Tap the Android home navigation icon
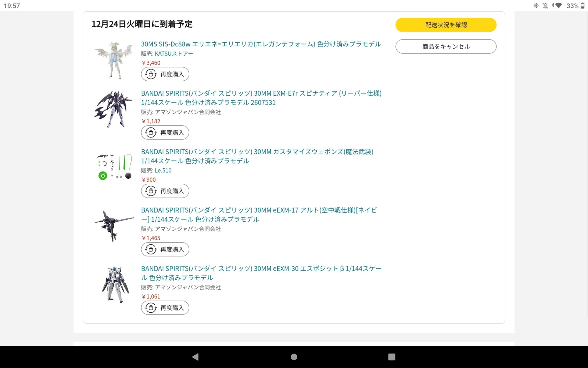This screenshot has height=368, width=588. (294, 357)
